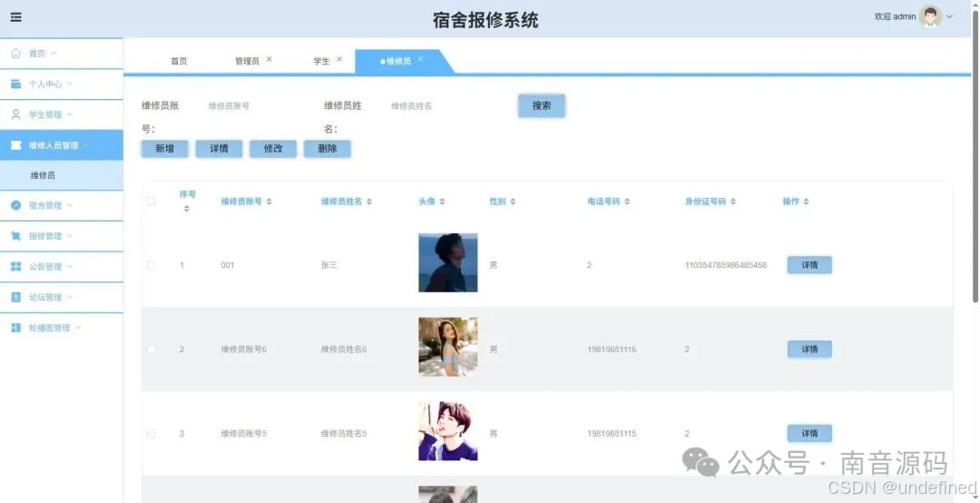
Task: Expand the 宿舍管理 sidebar chevron
Action: pos(69,205)
